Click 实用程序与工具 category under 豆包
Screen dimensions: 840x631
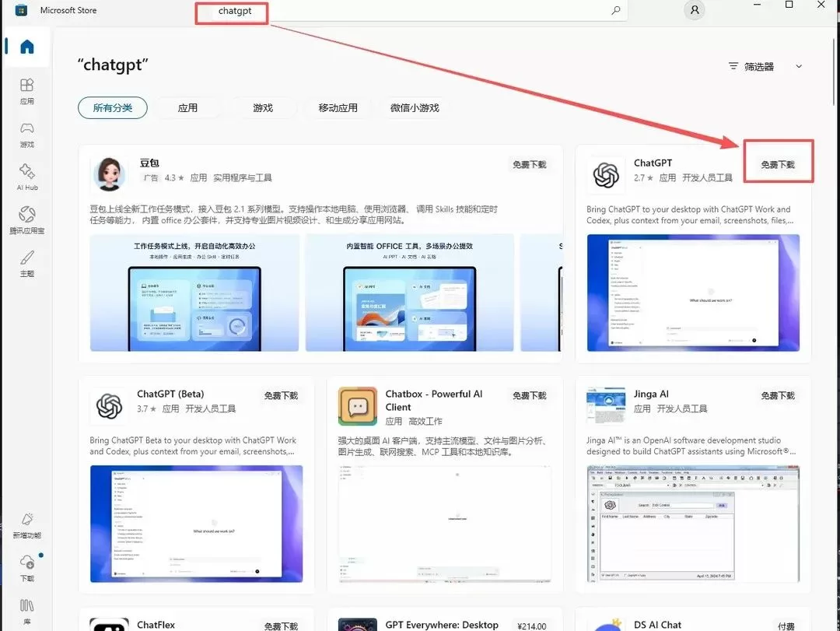tap(243, 178)
